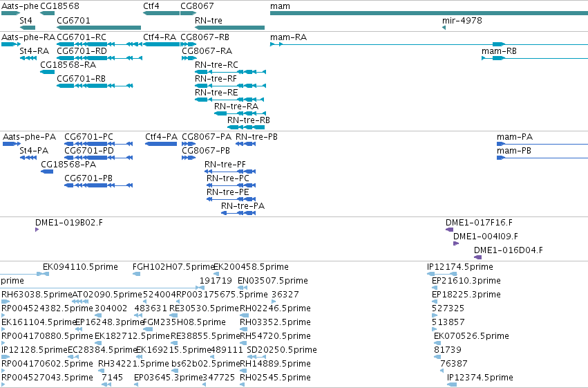Viewport: 588px width, 388px height.
Task: Select protein RN-tre-PF
Action: pos(230,172)
